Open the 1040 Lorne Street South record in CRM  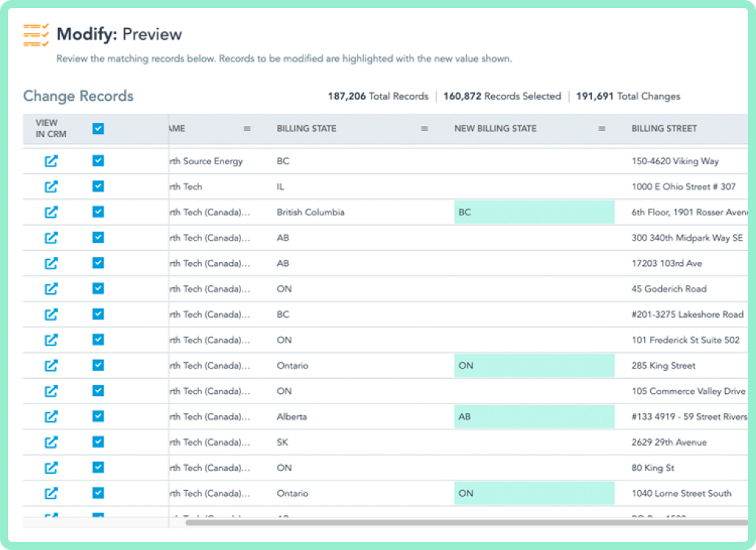point(51,494)
